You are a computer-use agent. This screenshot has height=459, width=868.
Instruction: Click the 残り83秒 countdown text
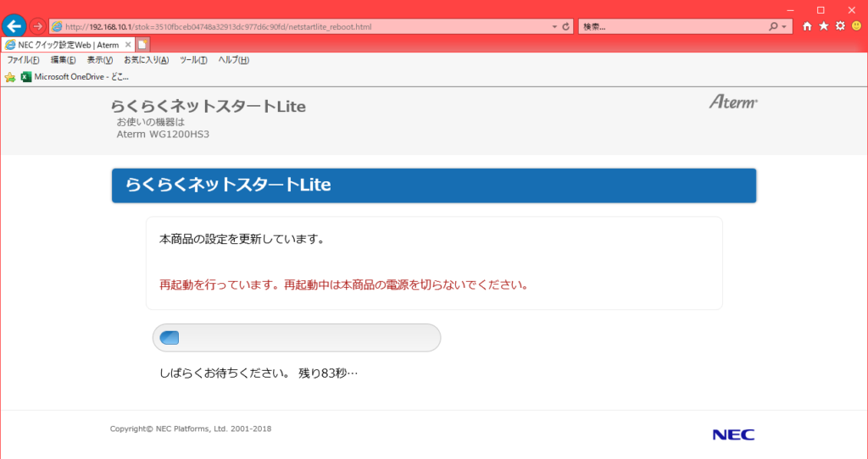click(328, 373)
